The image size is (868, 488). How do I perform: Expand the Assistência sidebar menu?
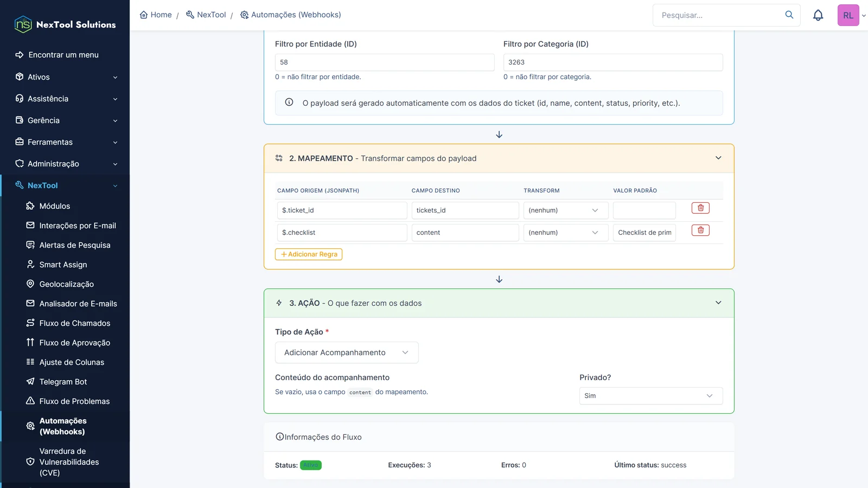click(x=65, y=99)
